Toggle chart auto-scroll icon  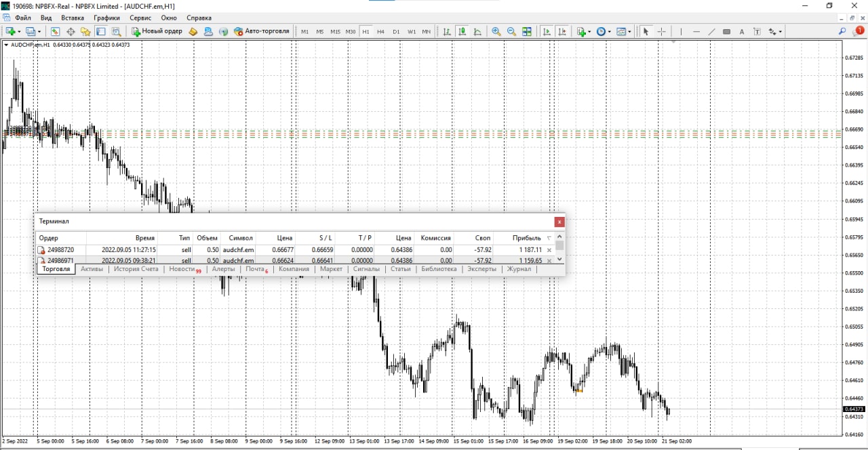point(547,31)
